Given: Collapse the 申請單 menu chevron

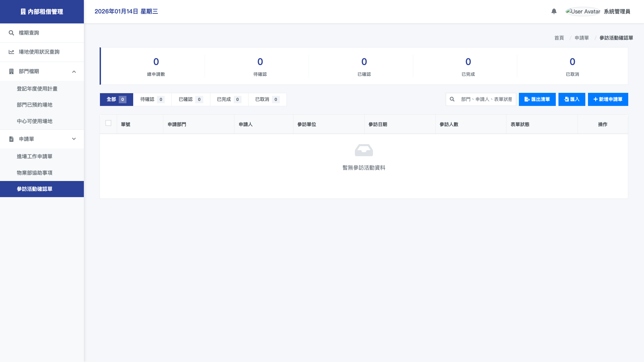Looking at the screenshot, I should coord(74,139).
